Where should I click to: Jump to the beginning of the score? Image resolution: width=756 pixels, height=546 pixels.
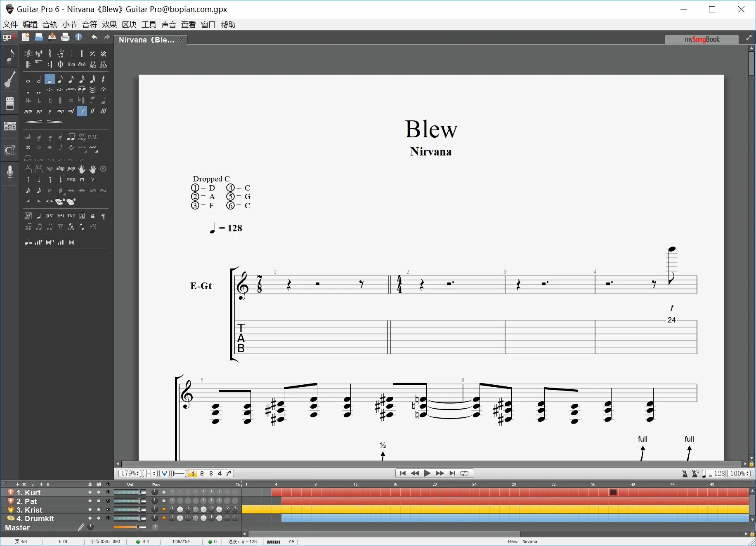403,473
